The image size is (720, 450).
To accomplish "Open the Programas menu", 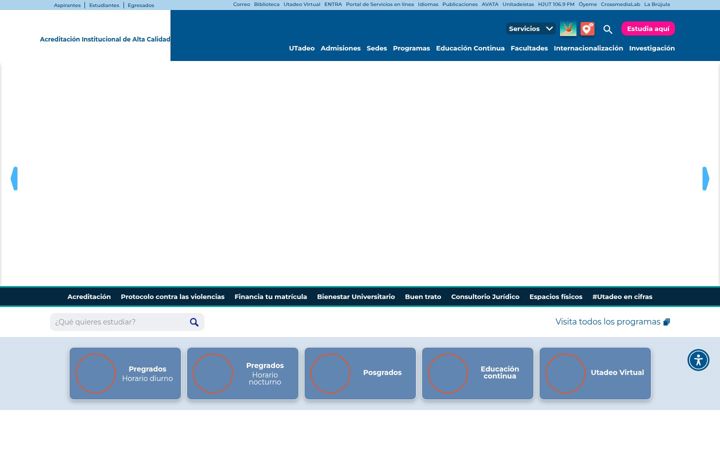I will (411, 48).
